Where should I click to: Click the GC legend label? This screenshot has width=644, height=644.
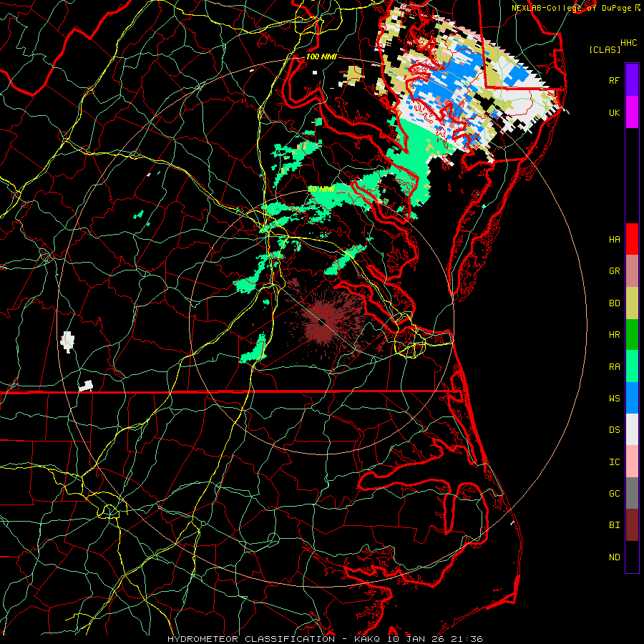pos(614,494)
